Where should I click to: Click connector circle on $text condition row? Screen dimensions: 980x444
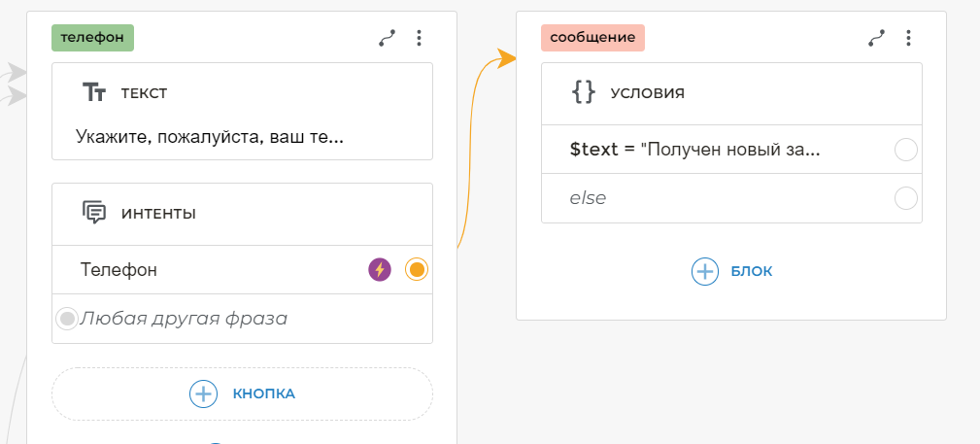click(x=905, y=150)
